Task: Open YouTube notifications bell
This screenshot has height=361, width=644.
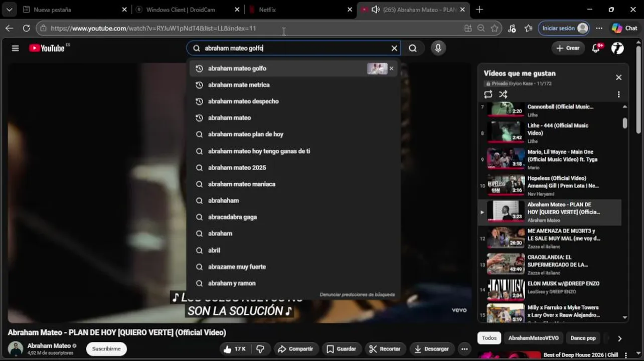Action: coord(596,48)
